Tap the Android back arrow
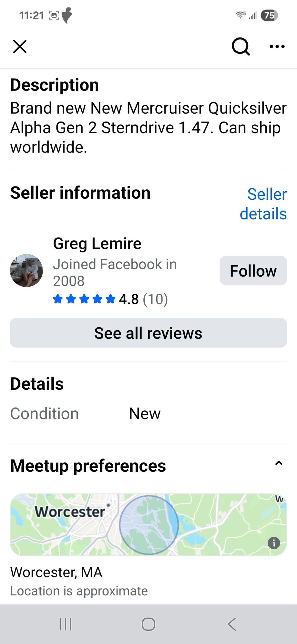This screenshot has height=644, width=297. 232,624
